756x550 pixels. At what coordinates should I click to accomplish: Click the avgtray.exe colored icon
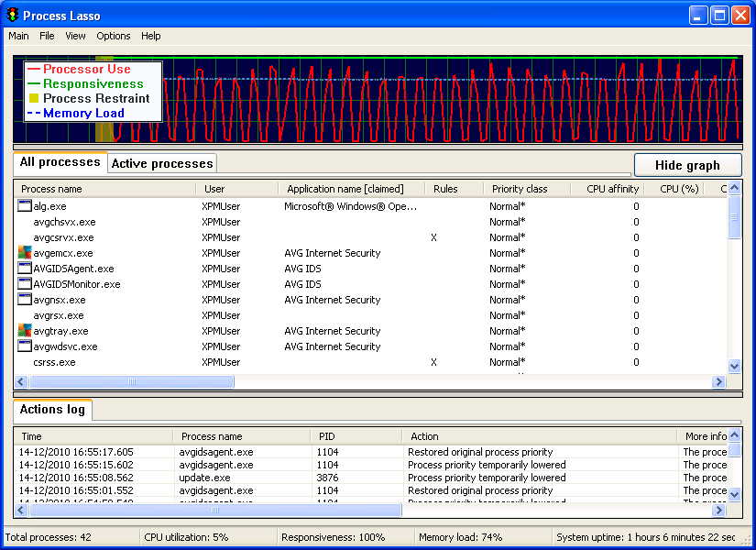pyautogui.click(x=25, y=331)
